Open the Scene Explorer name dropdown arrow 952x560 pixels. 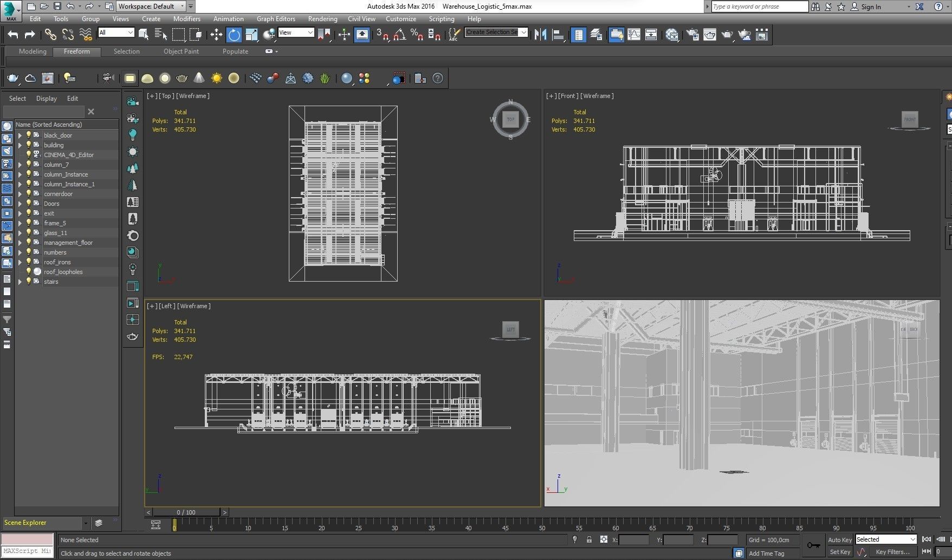[x=85, y=523]
